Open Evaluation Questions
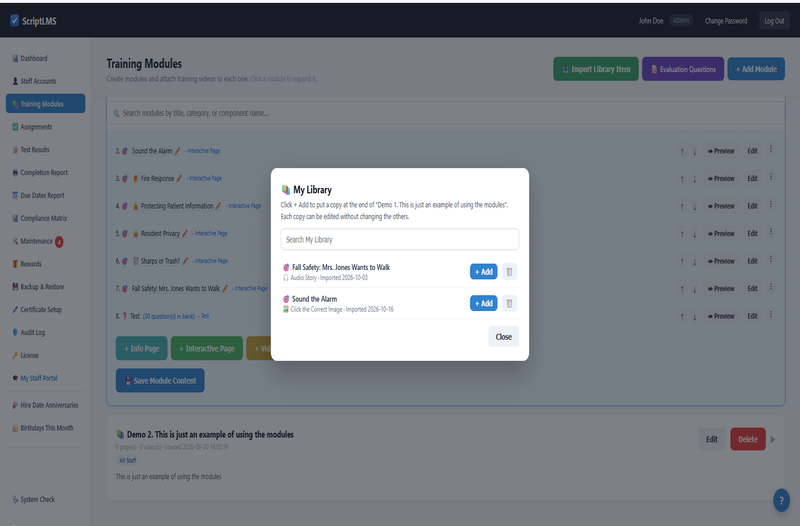Image resolution: width=800 pixels, height=526 pixels. coord(683,69)
